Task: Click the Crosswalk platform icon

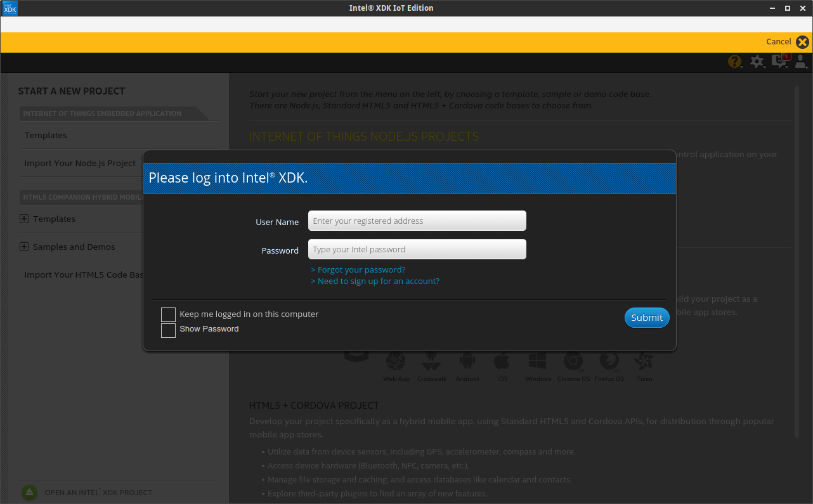Action: click(431, 361)
